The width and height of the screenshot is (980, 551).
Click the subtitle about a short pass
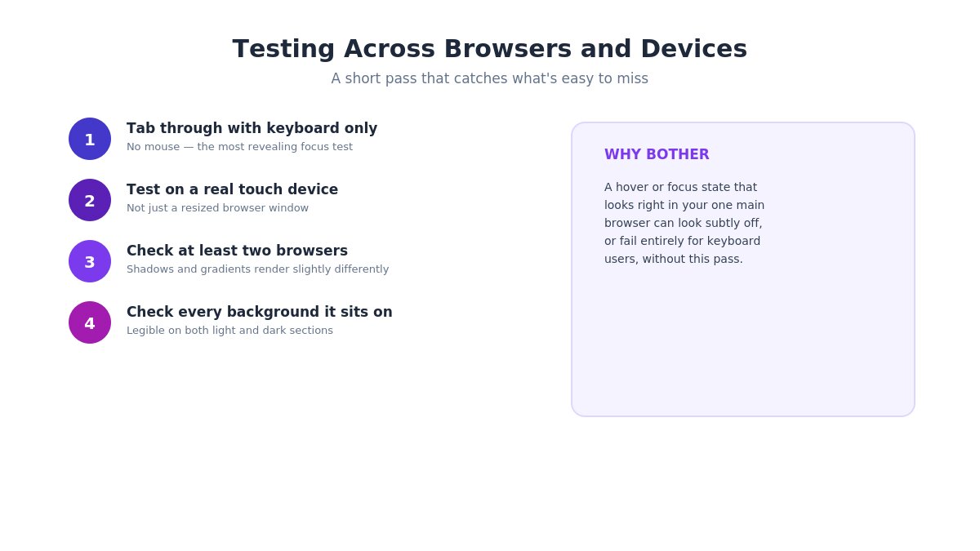tap(490, 78)
